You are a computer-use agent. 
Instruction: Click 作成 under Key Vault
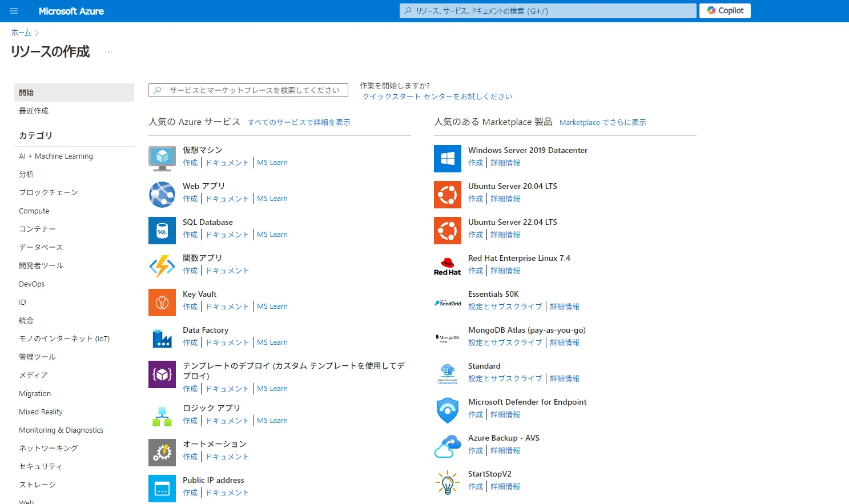click(x=190, y=307)
